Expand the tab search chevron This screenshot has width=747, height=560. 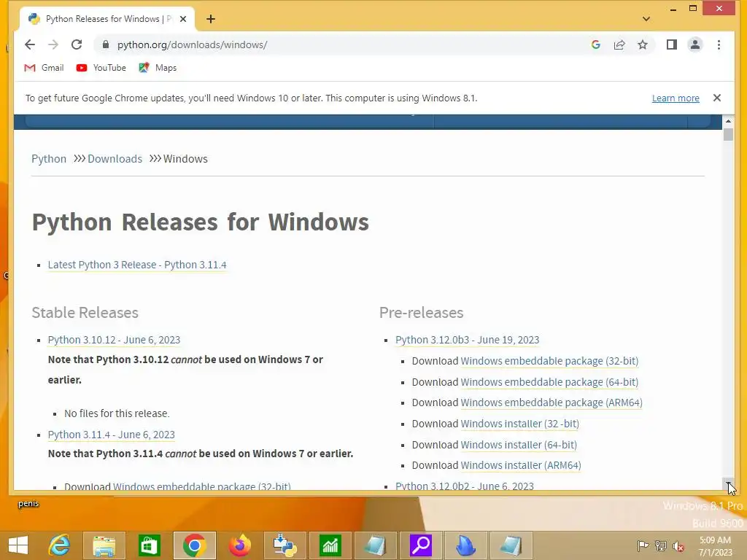coord(646,19)
